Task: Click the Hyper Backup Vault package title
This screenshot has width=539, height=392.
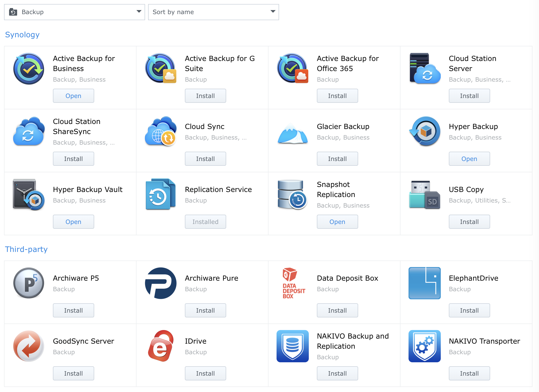Action: pos(88,189)
